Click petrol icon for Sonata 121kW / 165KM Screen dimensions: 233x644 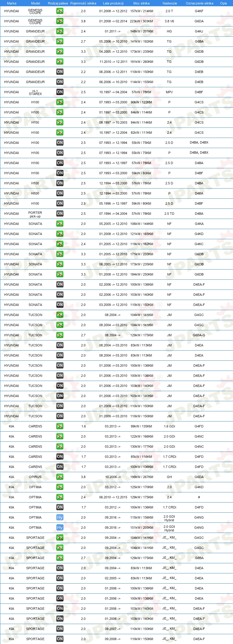point(60,234)
